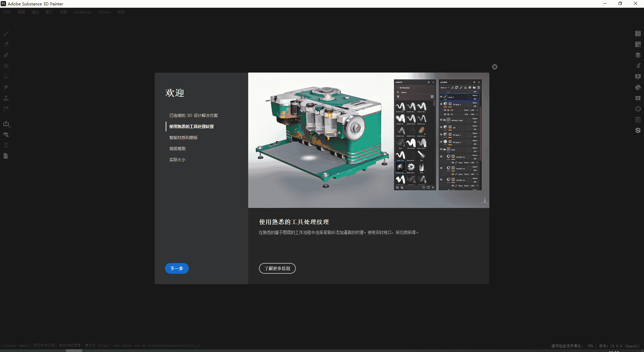
Task: Open the export textures dialog icon
Action: [x=6, y=124]
